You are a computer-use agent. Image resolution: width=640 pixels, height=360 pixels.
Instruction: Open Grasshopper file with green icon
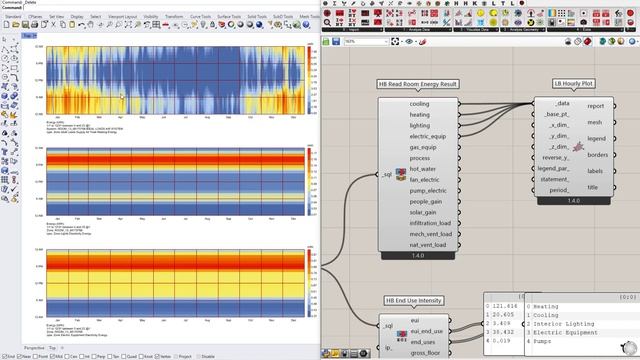(x=326, y=42)
